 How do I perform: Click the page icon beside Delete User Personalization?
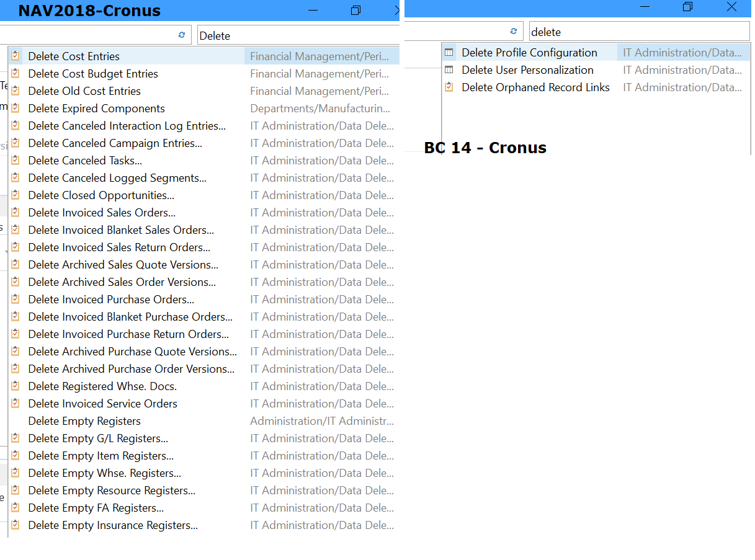449,69
